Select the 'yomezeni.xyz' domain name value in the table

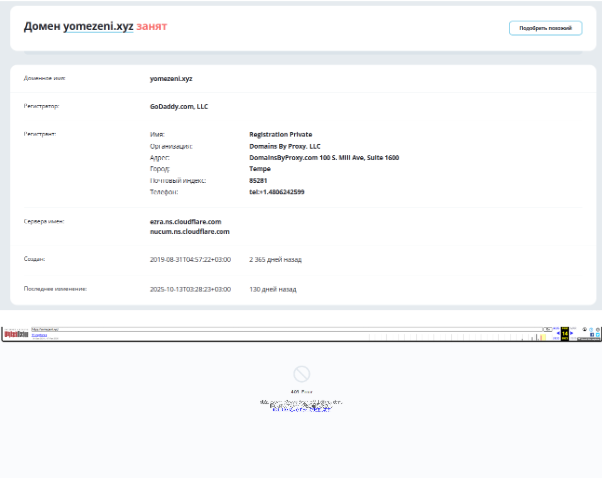[171, 78]
